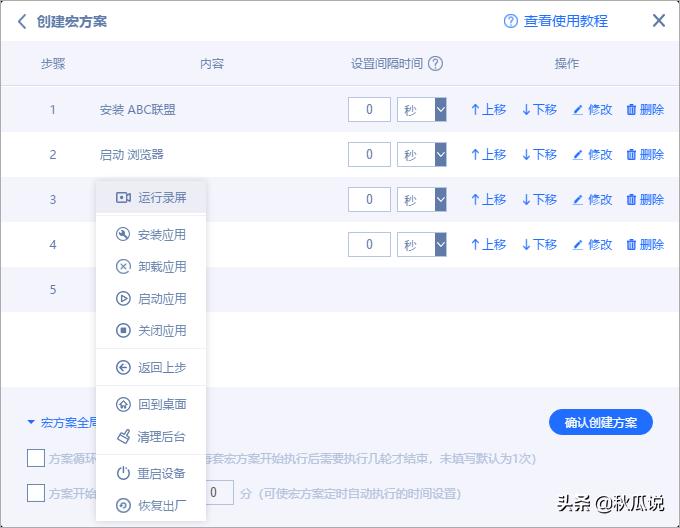Open the 秒 unit dropdown for step 1
The width and height of the screenshot is (680, 528).
tap(422, 110)
